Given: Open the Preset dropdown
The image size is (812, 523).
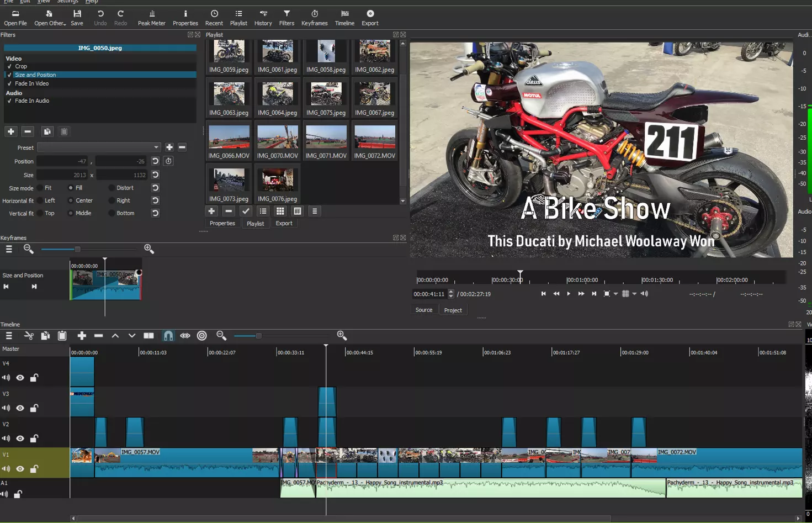Looking at the screenshot, I should point(99,147).
